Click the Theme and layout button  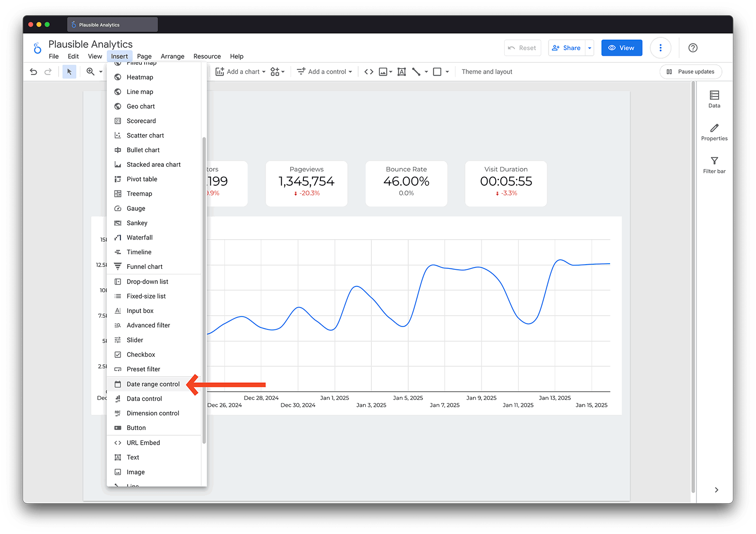[487, 72]
